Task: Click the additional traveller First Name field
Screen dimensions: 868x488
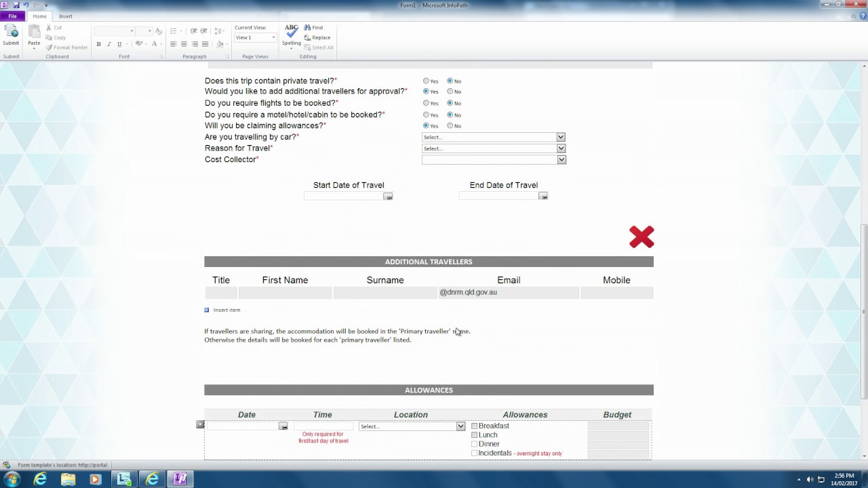Action: tap(285, 293)
